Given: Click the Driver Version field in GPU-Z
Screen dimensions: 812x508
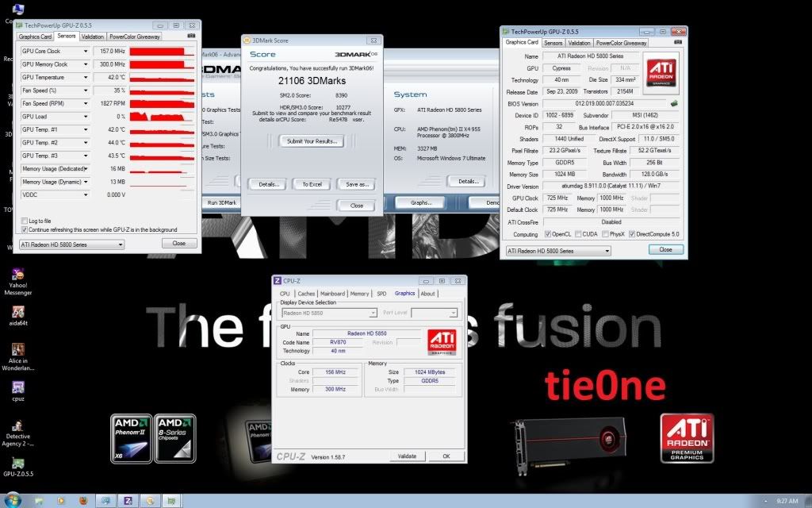Looking at the screenshot, I should point(611,186).
